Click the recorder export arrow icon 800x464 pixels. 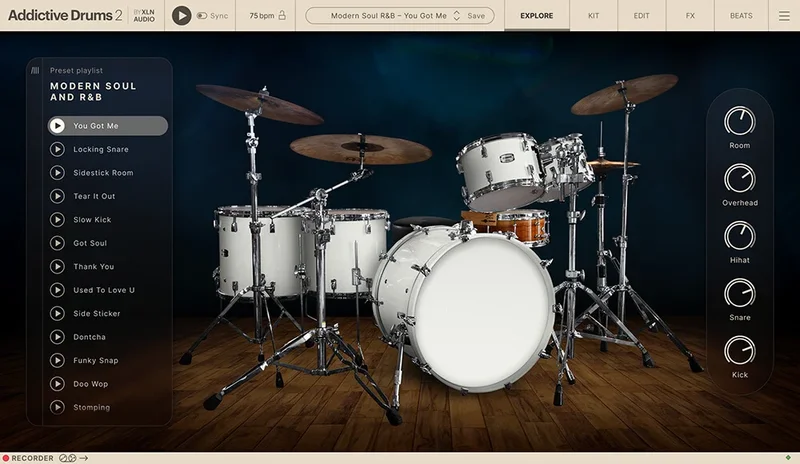(84, 458)
